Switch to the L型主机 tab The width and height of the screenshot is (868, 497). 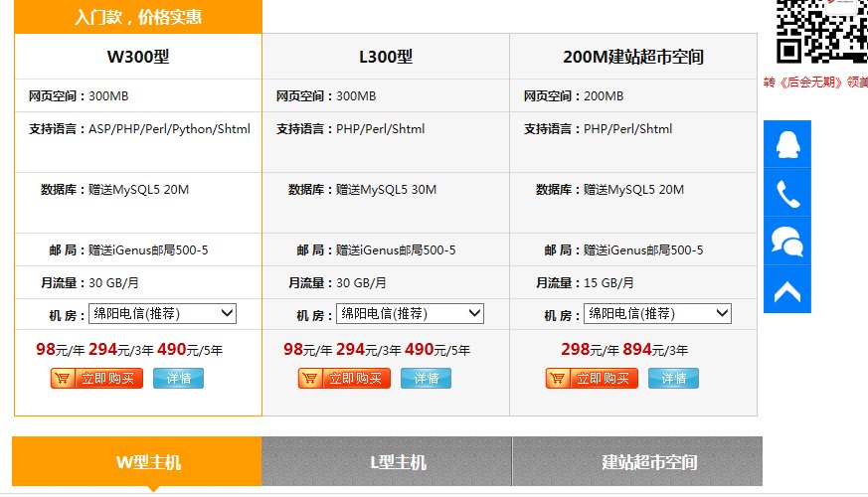click(x=387, y=461)
